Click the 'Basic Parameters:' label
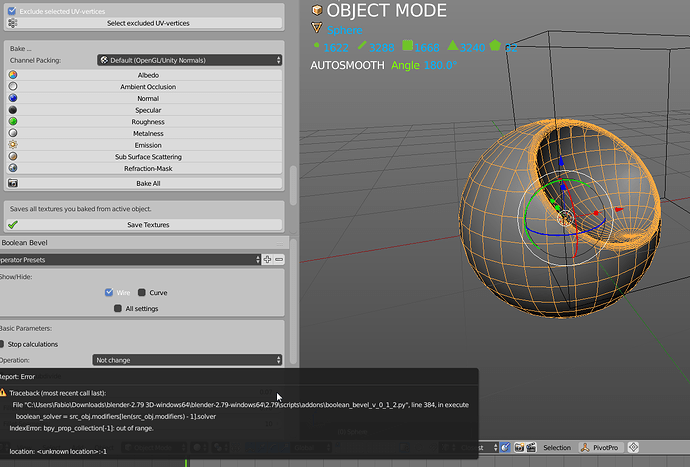Screen dimensions: 690x467 [x=26, y=328]
